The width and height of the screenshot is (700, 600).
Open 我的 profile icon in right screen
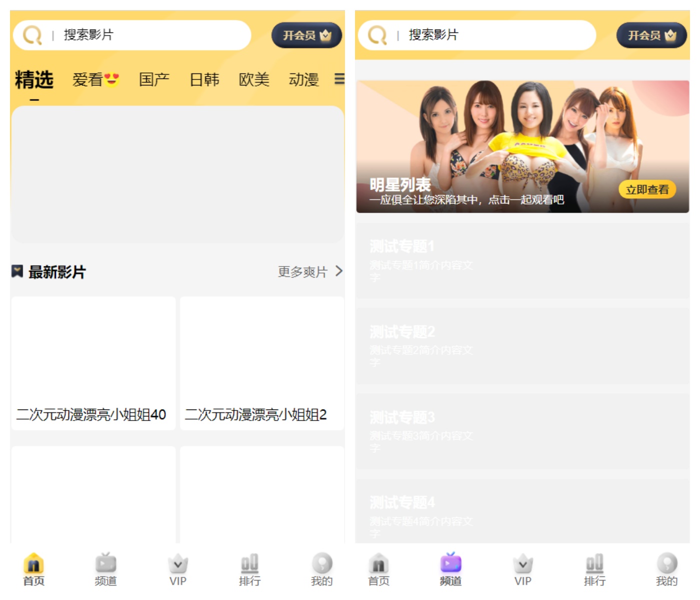[666, 564]
